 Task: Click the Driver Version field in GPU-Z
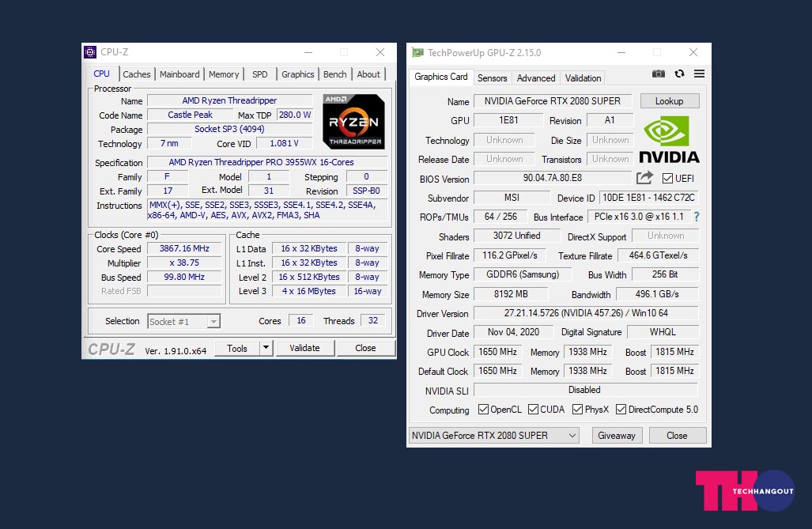(586, 313)
